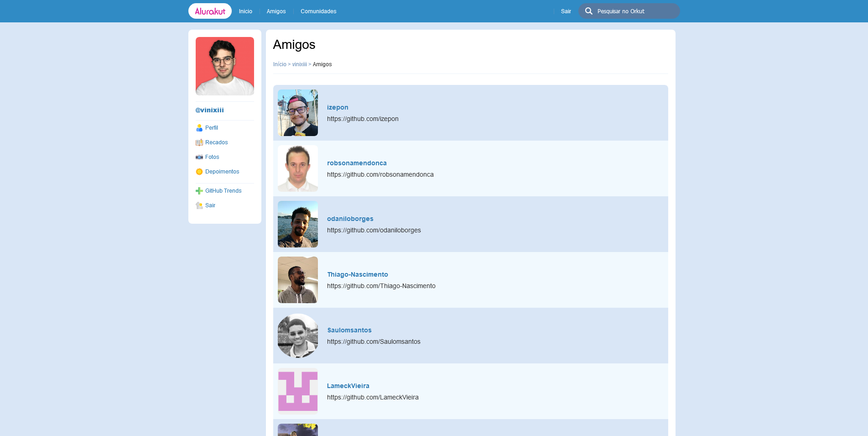The height and width of the screenshot is (436, 868).
Task: Click the Alurakut logo
Action: point(210,11)
